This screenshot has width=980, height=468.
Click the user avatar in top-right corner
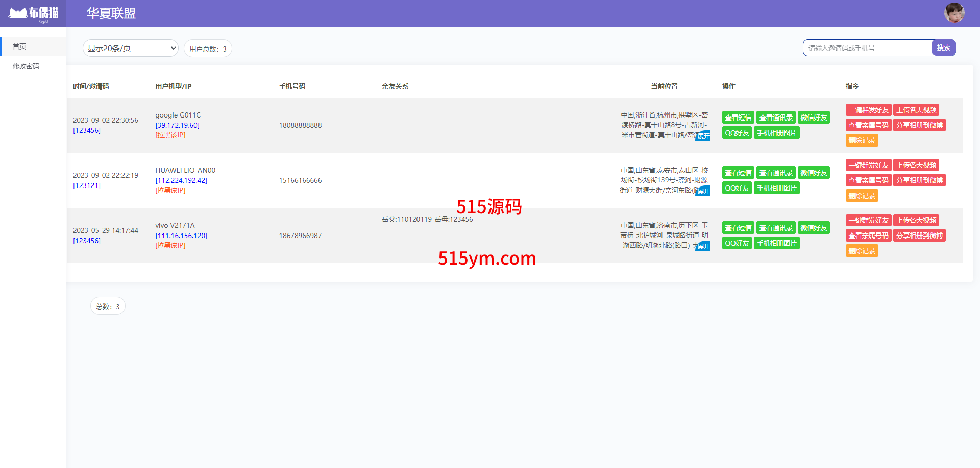click(x=953, y=13)
